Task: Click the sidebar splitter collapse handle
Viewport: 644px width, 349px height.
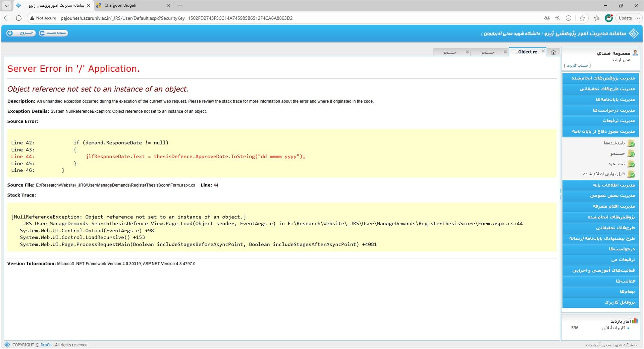Action: pyautogui.click(x=560, y=194)
